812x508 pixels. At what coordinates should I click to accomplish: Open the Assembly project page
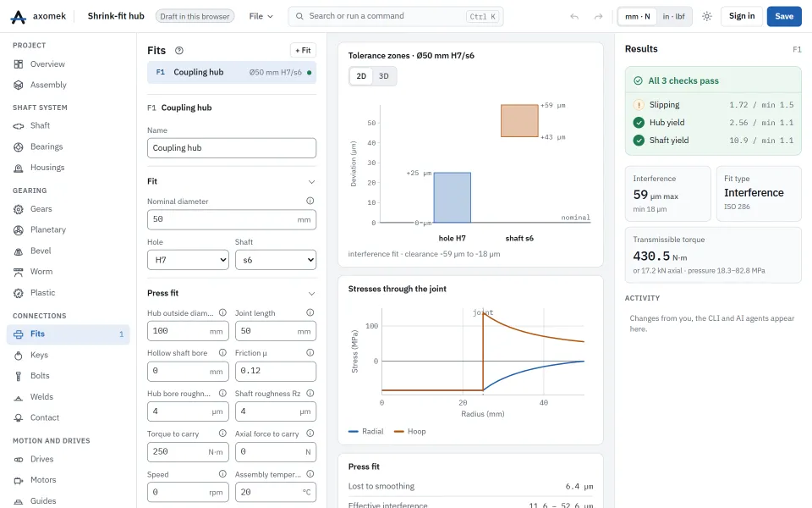(68, 85)
